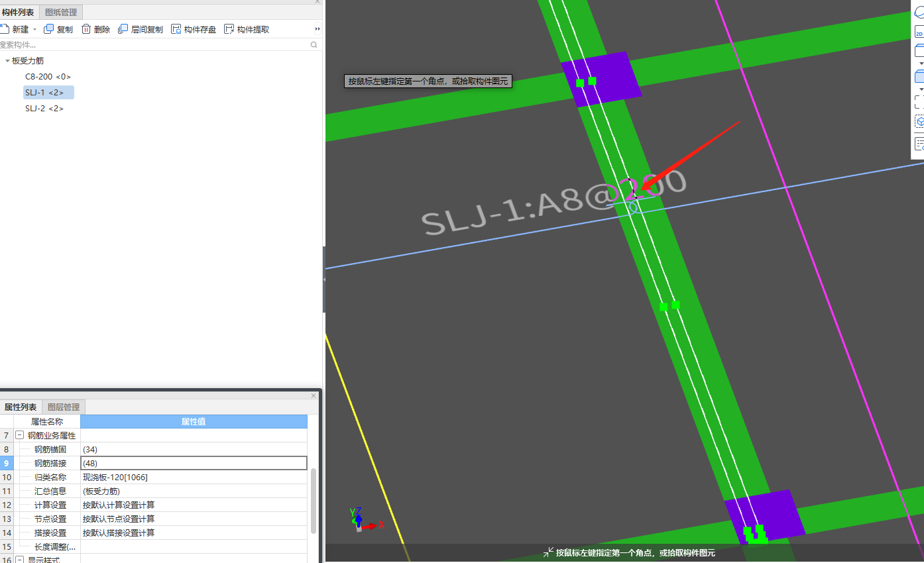The width and height of the screenshot is (924, 563).
Task: Click the 汇总信息 value (板受力筋)
Action: tap(194, 491)
